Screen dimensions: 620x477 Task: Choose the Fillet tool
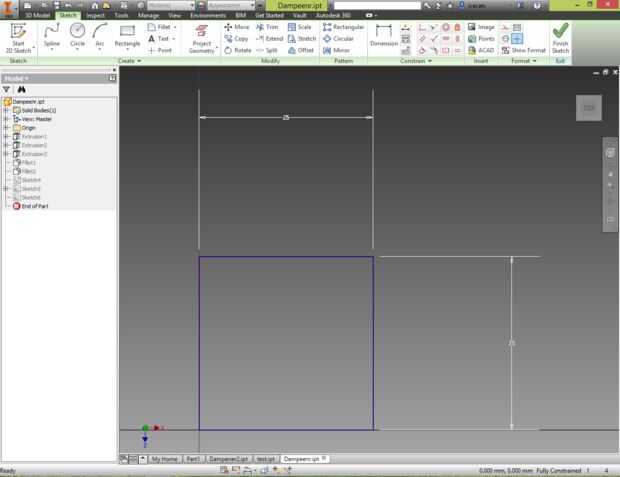coord(159,27)
